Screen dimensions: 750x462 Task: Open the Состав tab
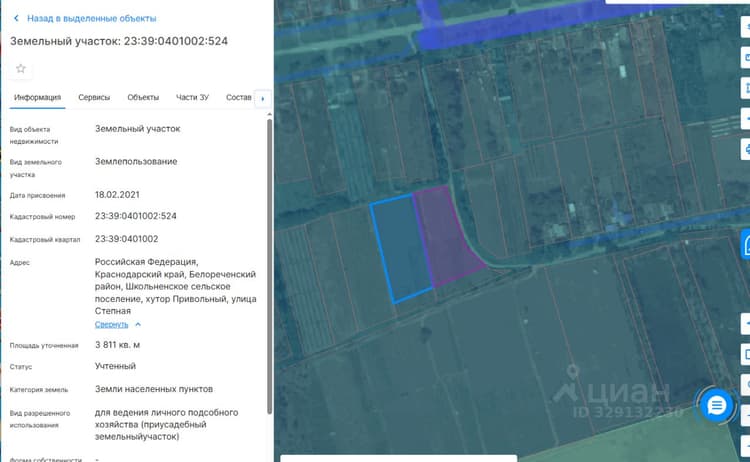coord(239,97)
